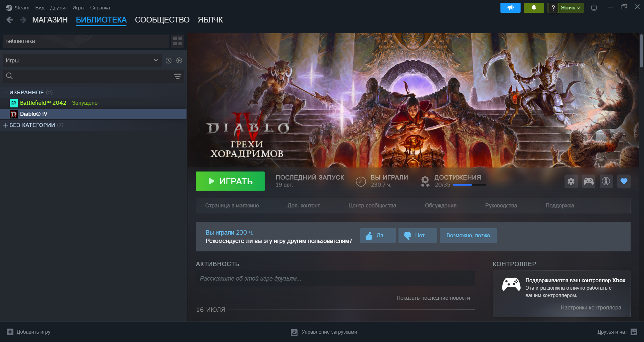Expand the БЕЗ КАТЕГОРИИ category

5,125
